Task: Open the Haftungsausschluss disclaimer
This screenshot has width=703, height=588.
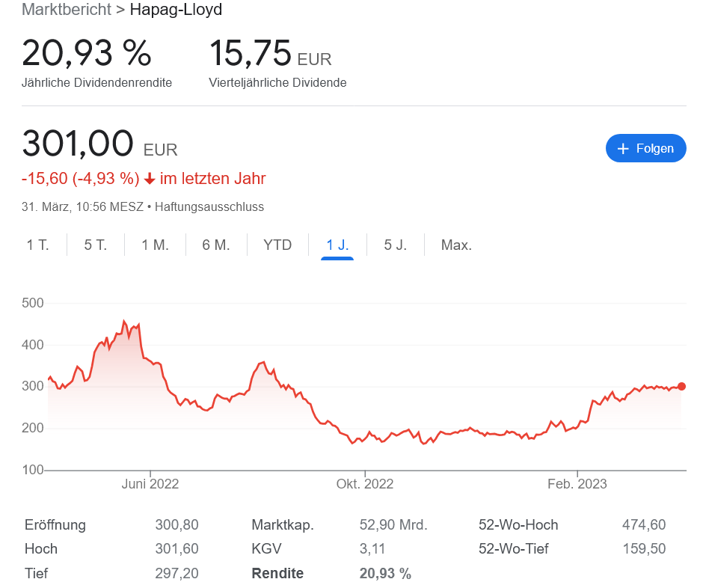Action: [209, 207]
